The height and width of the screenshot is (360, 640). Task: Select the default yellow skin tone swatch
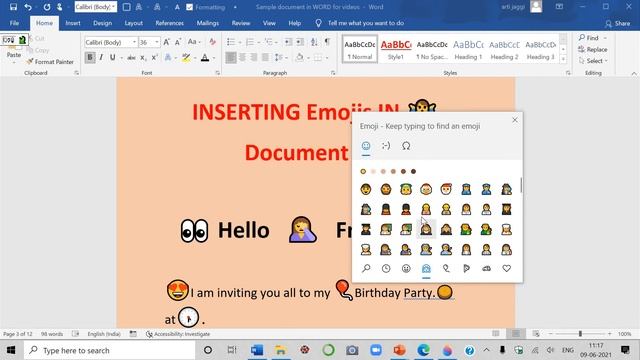[x=363, y=171]
